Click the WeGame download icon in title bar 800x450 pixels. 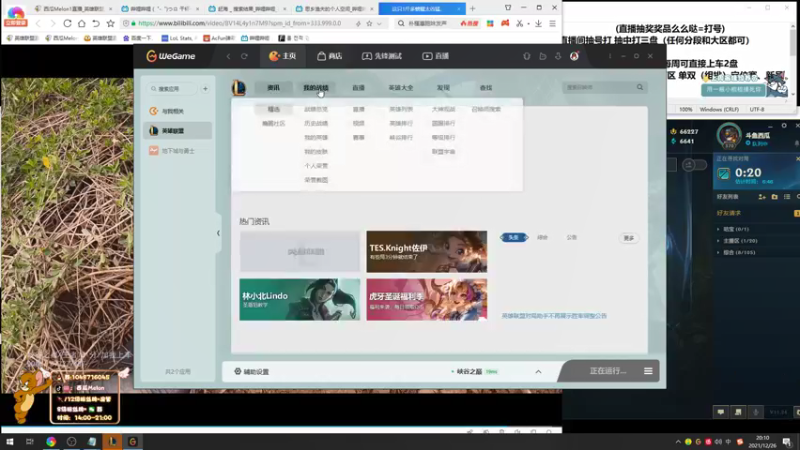click(558, 56)
